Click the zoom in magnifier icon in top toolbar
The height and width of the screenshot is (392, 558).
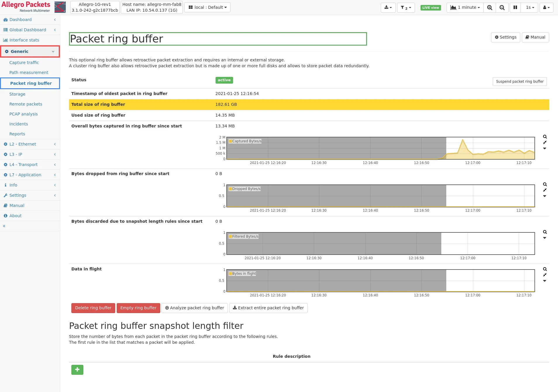(x=490, y=8)
